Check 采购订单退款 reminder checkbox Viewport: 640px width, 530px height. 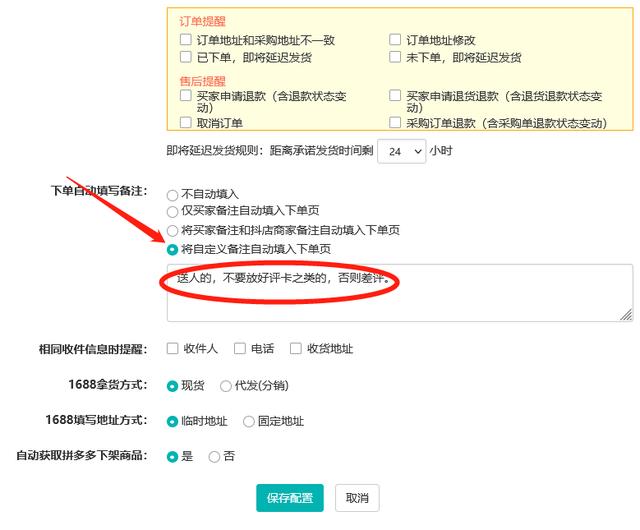pos(395,122)
